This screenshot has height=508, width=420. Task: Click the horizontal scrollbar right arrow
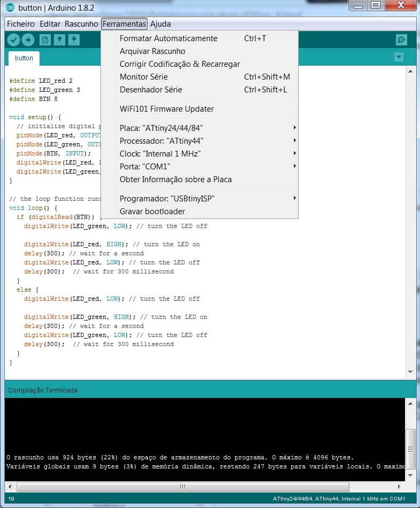click(399, 487)
